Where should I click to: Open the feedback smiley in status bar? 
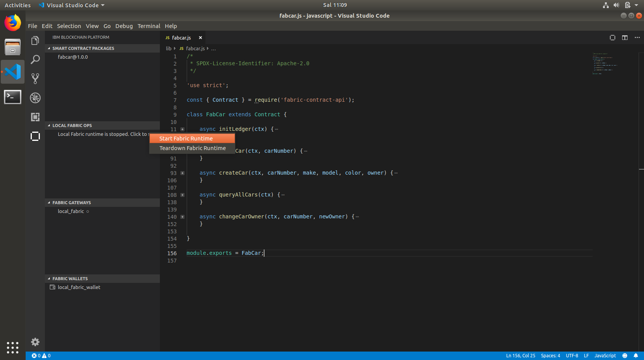pos(625,356)
